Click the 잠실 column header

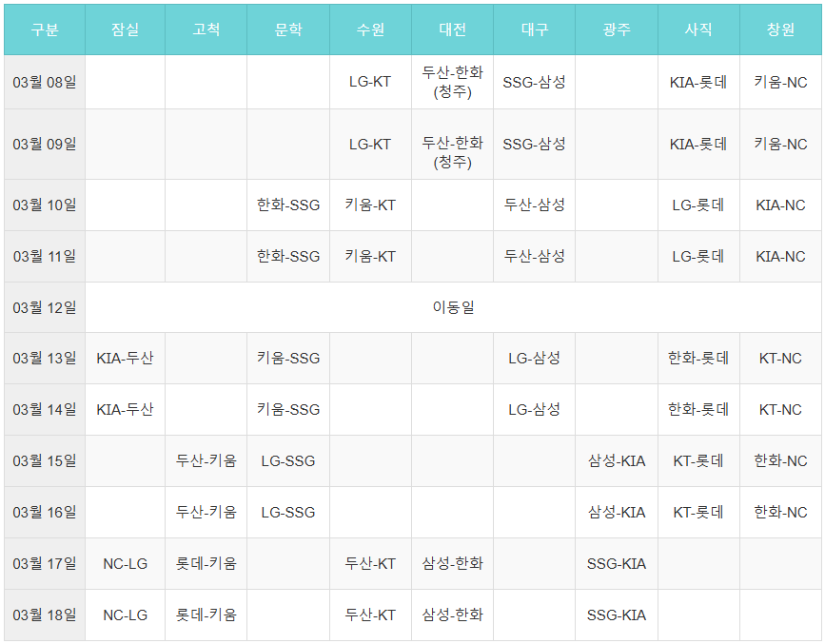[126, 29]
